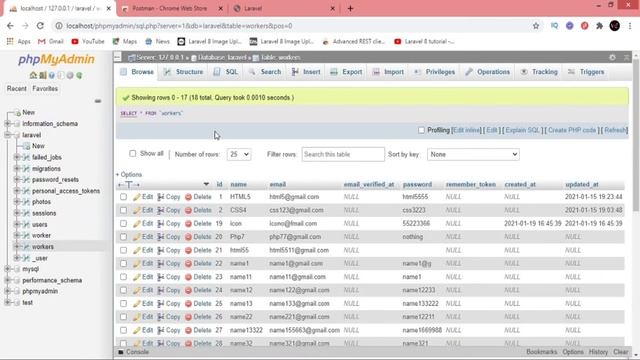Expand the failed_jobs table node
This screenshot has width=640, height=360.
pos(17,157)
